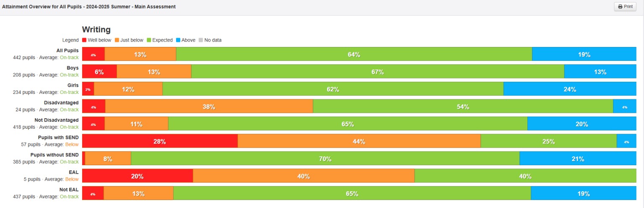Select Not Disadvantaged 20% Above segment
The image size is (644, 208).
point(582,124)
